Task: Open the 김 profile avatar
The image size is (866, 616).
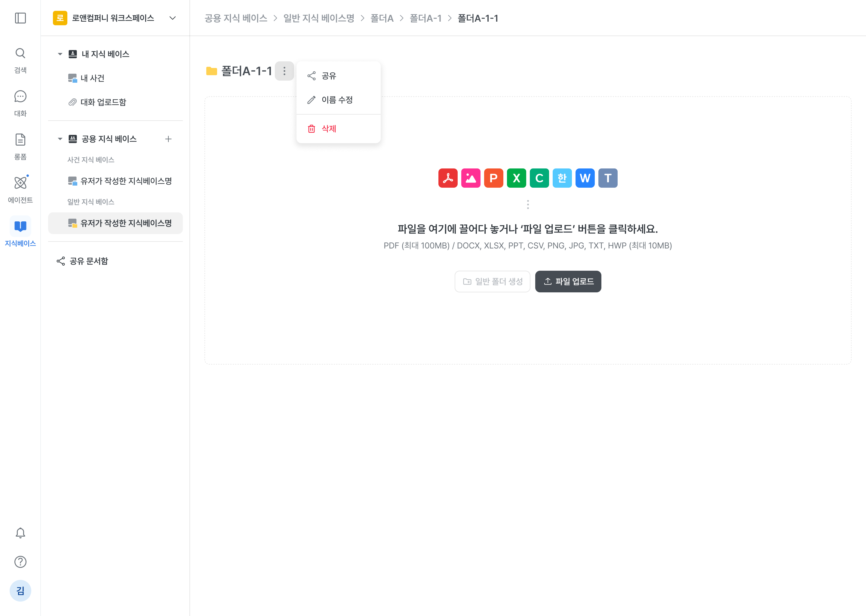Action: click(x=20, y=591)
